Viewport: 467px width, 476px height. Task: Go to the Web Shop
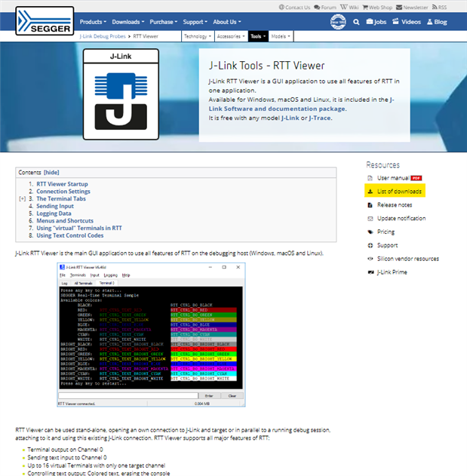(377, 8)
